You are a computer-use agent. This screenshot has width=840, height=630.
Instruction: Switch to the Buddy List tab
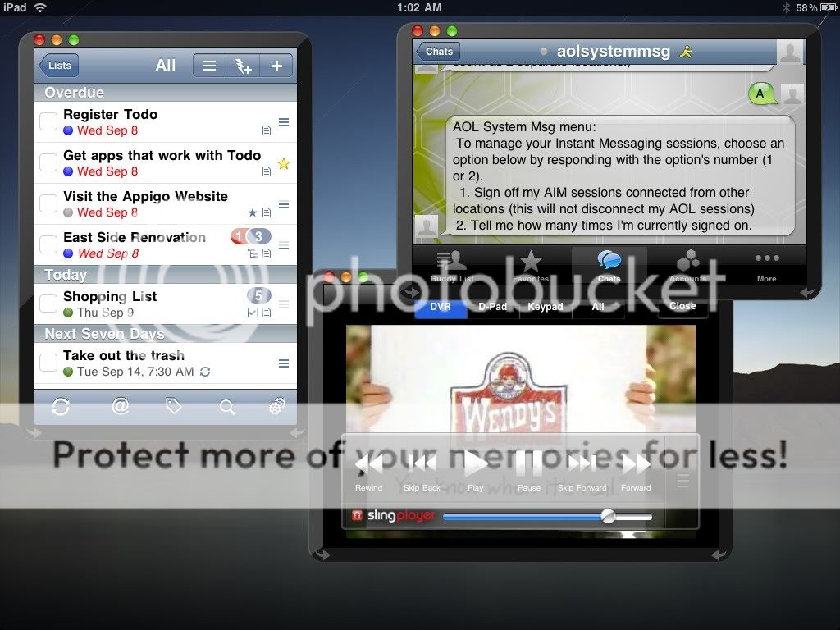click(x=452, y=267)
